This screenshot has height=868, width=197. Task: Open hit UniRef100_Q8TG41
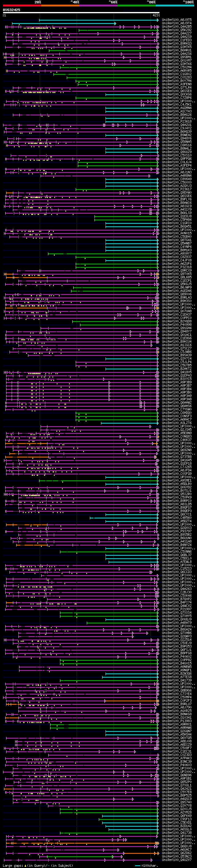(177, 240)
